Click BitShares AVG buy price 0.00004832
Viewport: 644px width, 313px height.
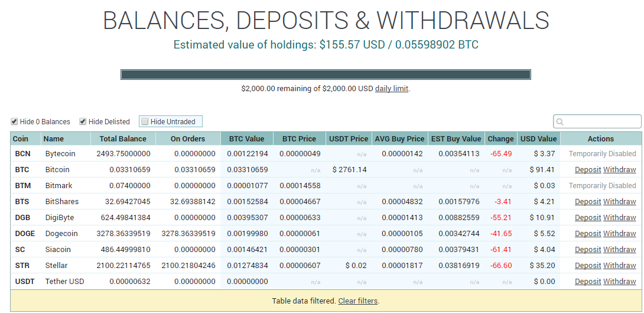pos(402,202)
